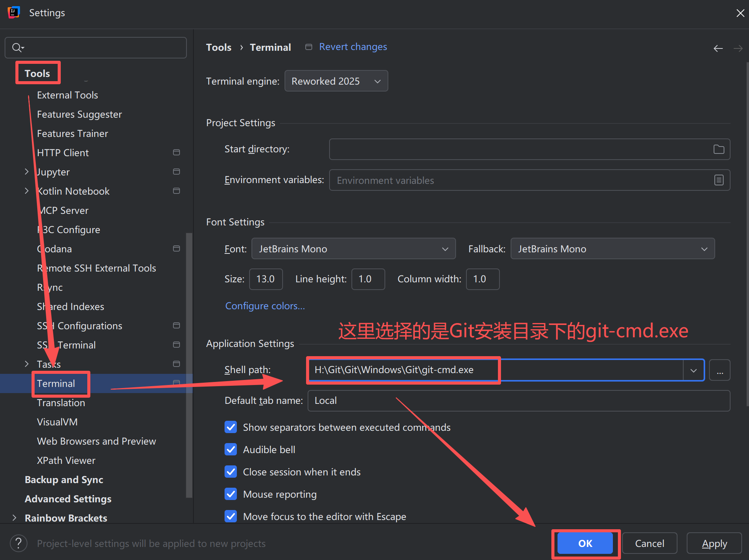This screenshot has height=560, width=749.
Task: Open VisualVM settings
Action: coord(57,422)
